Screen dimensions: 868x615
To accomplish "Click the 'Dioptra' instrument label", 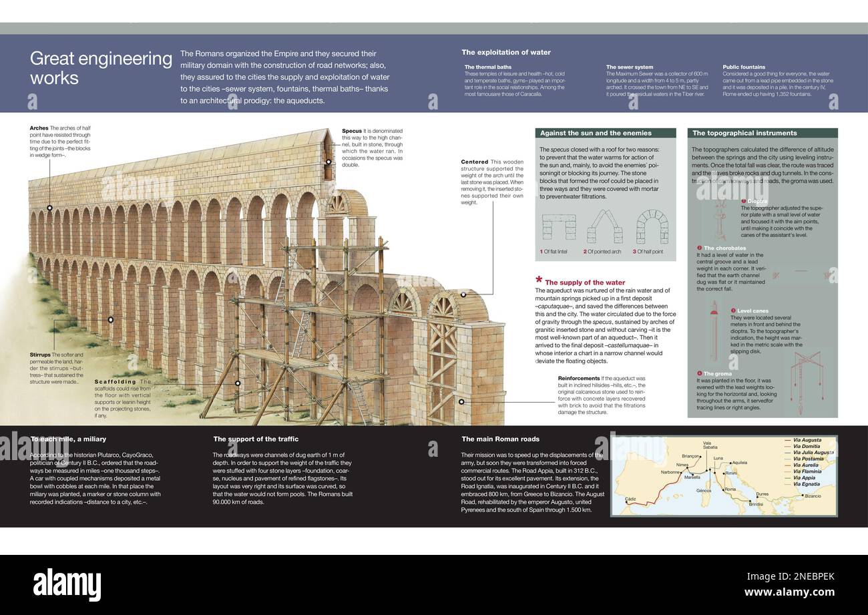I will 757,201.
